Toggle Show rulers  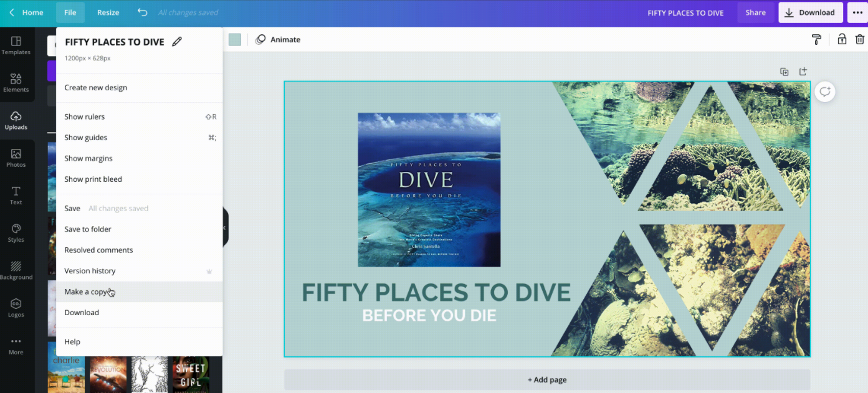coord(140,117)
